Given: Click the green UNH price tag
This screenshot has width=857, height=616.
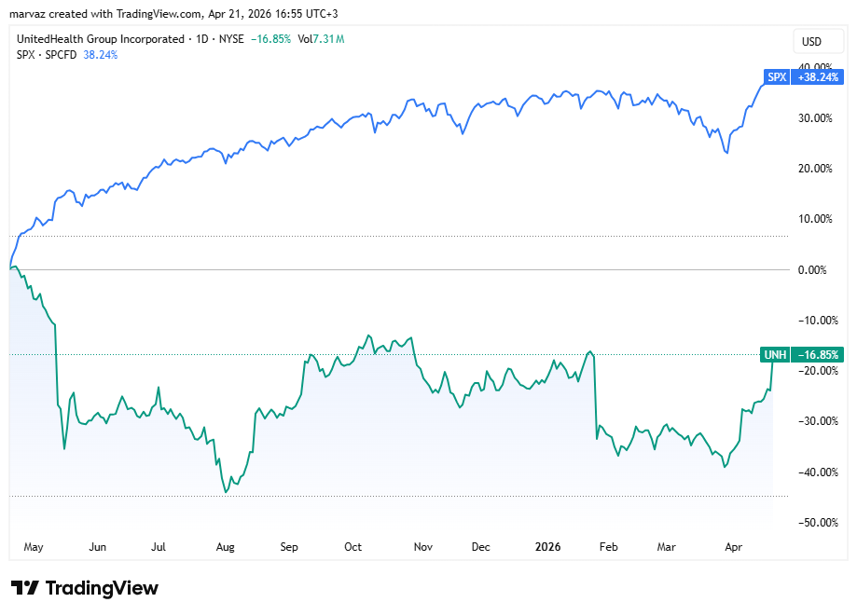Looking at the screenshot, I should (x=775, y=354).
